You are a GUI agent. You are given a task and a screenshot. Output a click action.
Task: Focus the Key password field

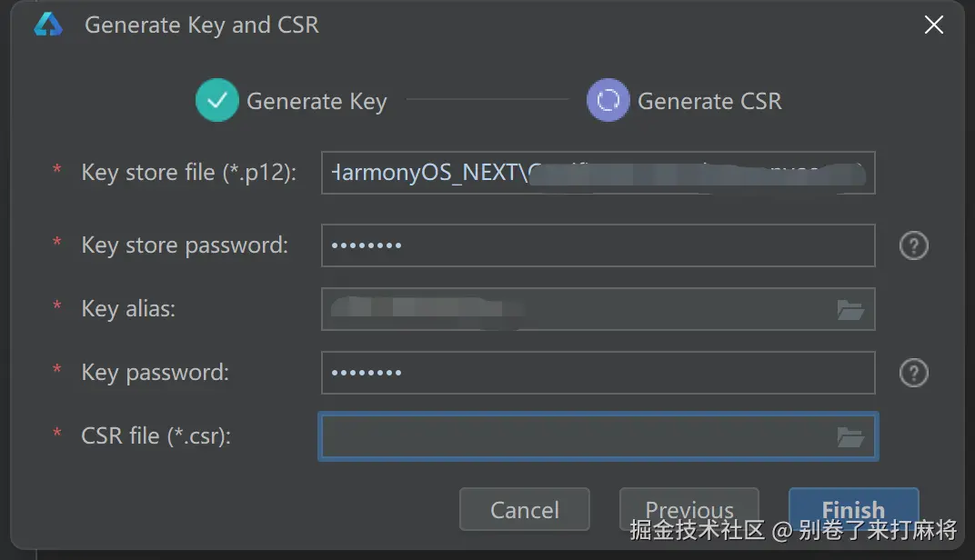pos(598,373)
